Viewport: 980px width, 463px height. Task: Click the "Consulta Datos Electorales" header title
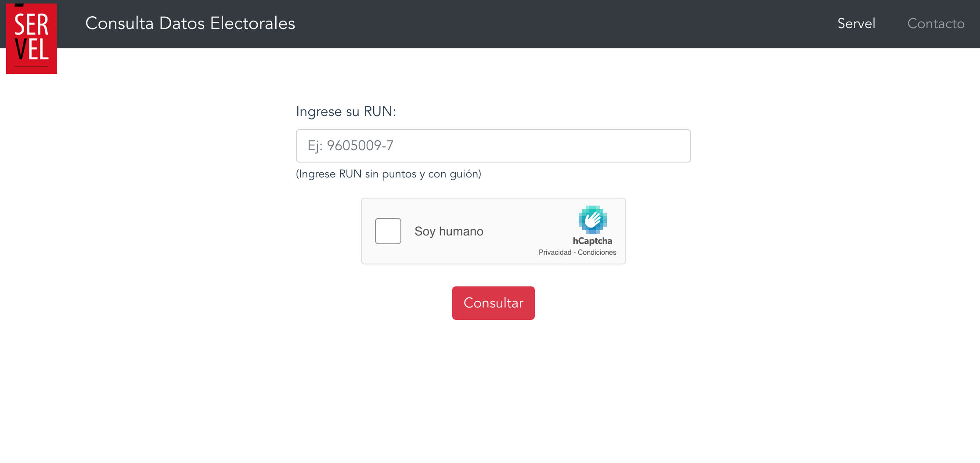pos(190,24)
